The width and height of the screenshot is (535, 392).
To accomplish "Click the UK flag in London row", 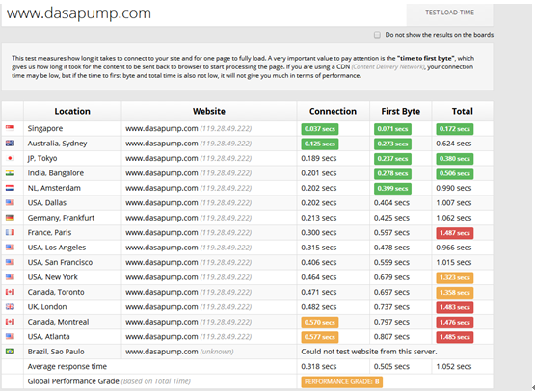I will tap(11, 307).
